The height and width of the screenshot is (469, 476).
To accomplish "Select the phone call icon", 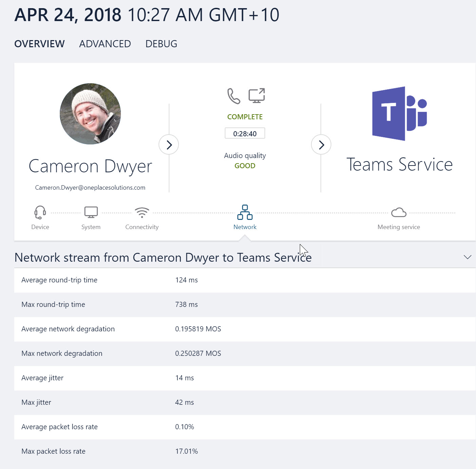I will click(233, 97).
